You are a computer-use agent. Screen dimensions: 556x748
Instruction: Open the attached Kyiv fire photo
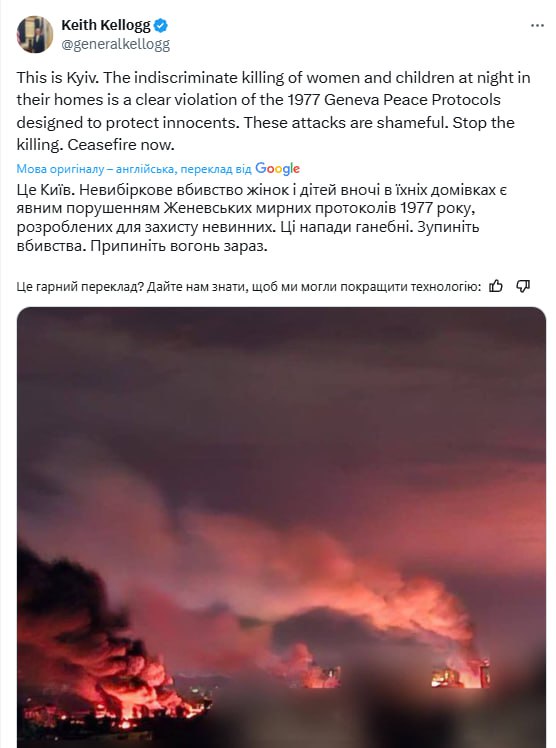(281, 527)
